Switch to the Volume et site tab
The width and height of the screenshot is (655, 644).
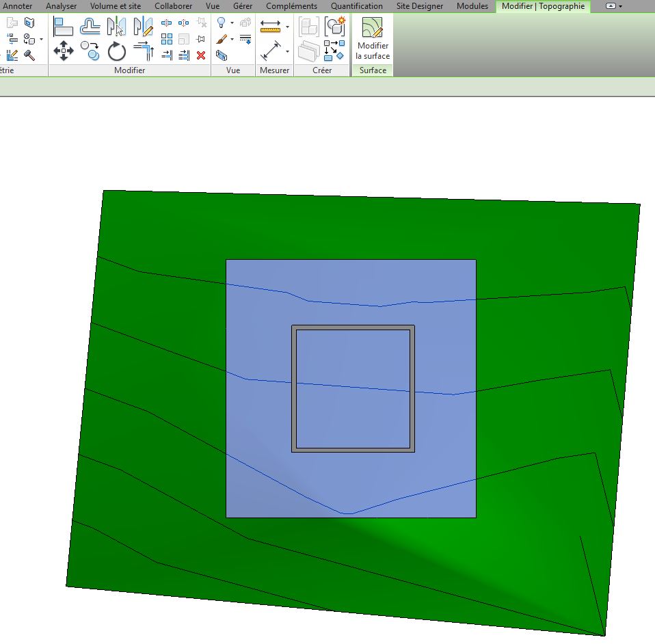(116, 6)
